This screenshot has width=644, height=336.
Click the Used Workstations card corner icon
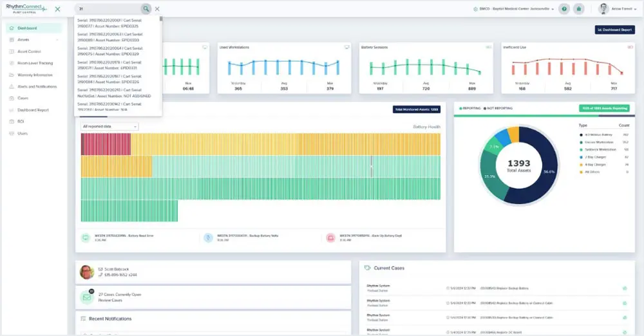pos(346,47)
